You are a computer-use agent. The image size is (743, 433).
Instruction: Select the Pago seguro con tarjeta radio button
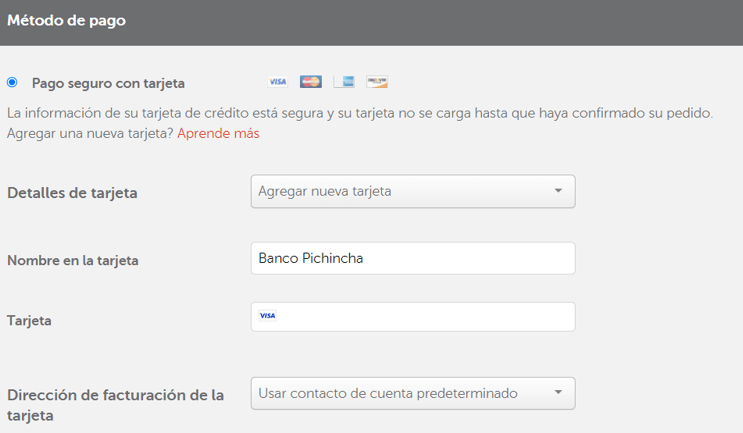click(x=12, y=82)
